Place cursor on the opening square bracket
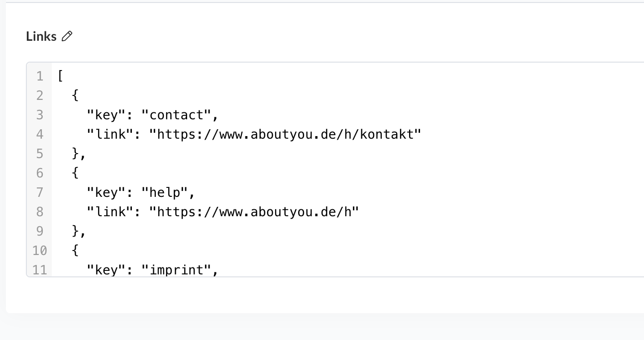The height and width of the screenshot is (340, 644). coord(60,76)
